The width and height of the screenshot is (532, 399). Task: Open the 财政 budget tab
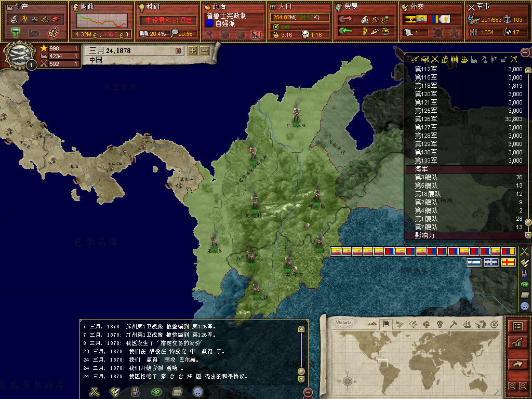pos(101,21)
